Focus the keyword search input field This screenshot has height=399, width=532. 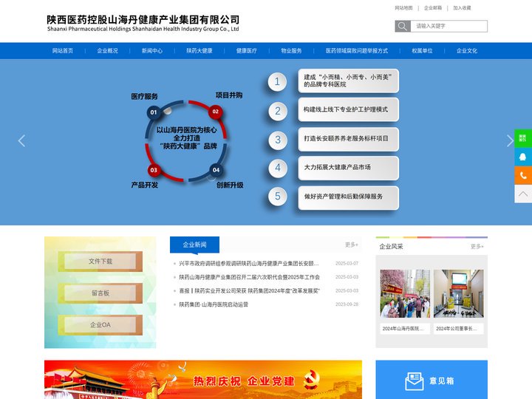point(449,26)
